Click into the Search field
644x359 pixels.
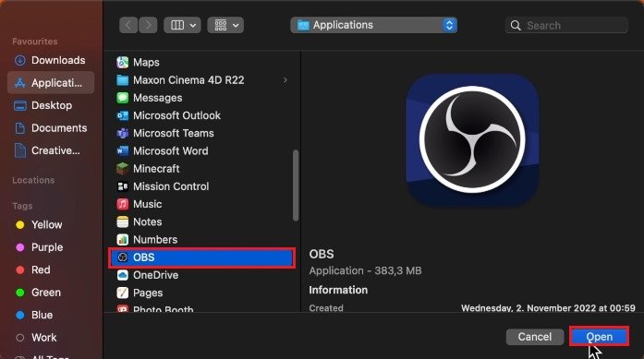566,26
